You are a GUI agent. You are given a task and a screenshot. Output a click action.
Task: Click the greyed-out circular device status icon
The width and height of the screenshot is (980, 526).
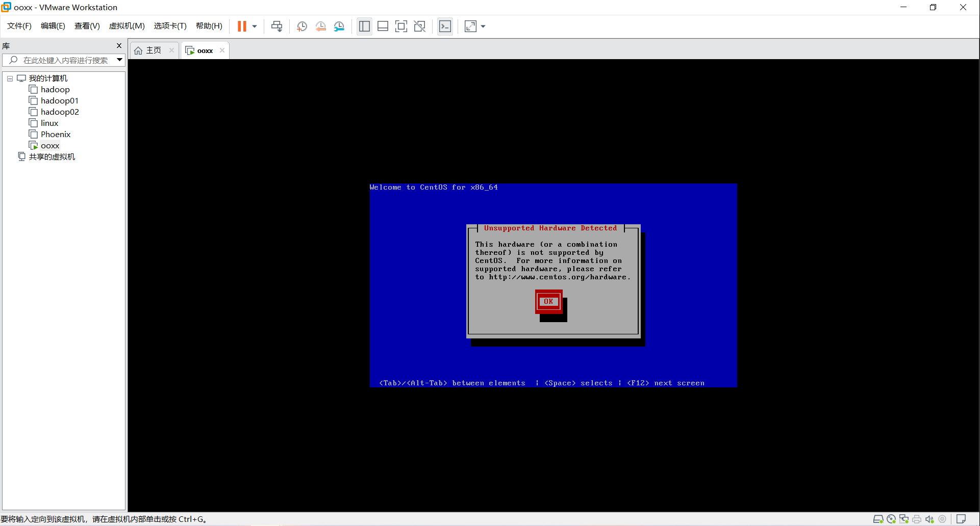(942, 519)
